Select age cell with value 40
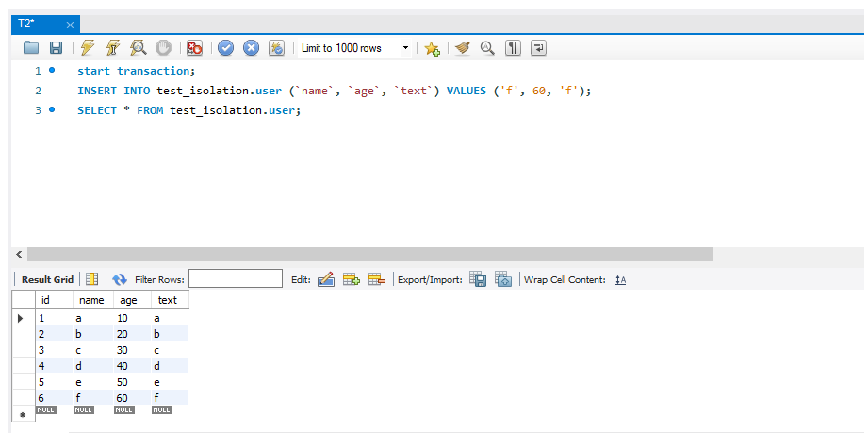The image size is (868, 433). (132, 366)
